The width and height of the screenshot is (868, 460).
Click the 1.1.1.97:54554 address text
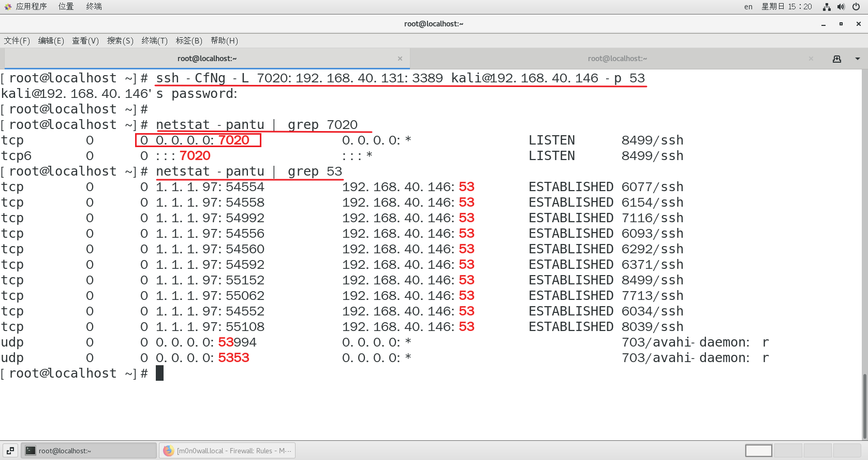point(210,187)
